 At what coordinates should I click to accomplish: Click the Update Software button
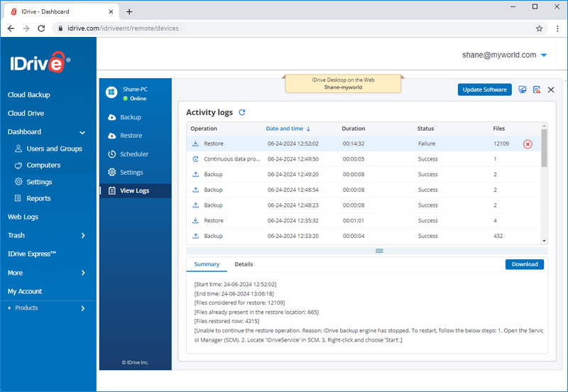point(485,89)
